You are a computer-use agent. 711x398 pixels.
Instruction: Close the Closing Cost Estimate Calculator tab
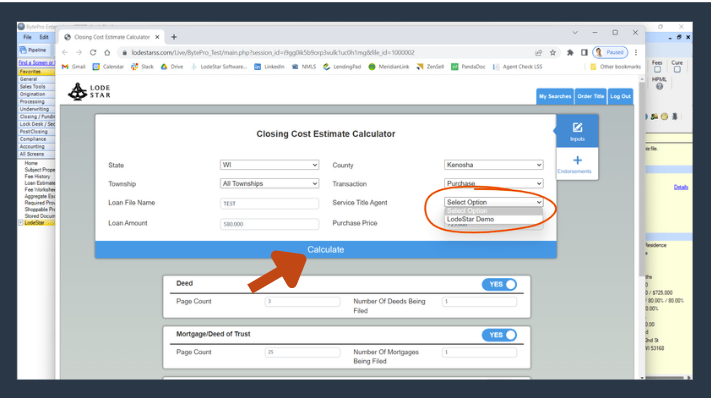pos(157,37)
